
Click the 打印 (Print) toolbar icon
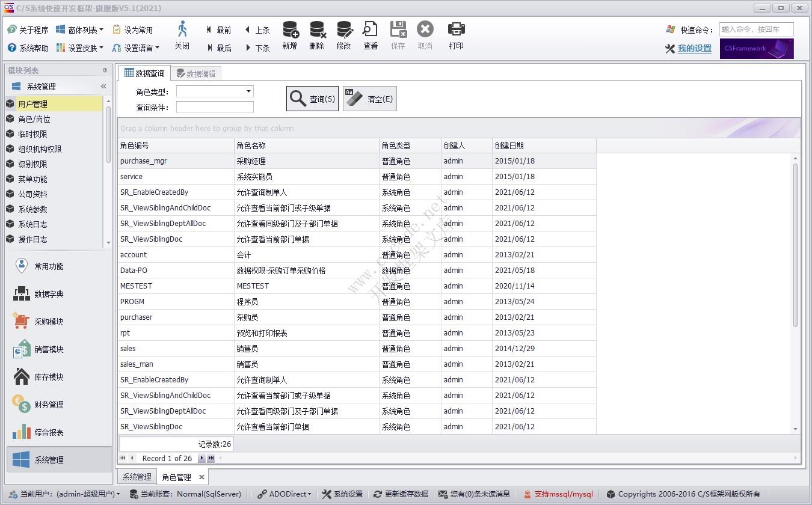click(456, 36)
